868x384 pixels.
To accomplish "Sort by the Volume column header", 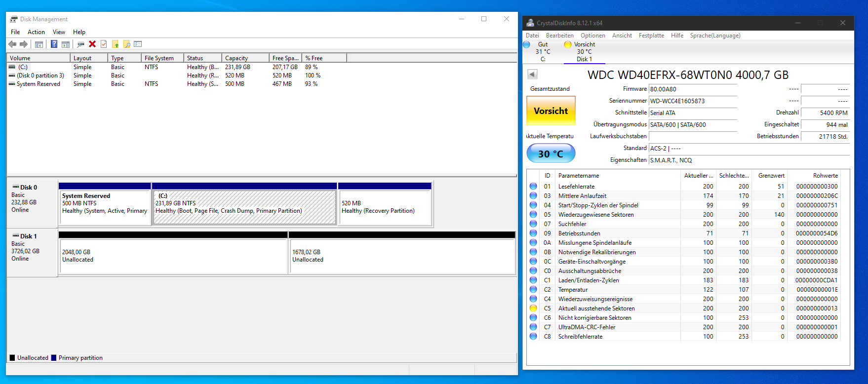I will 38,58.
